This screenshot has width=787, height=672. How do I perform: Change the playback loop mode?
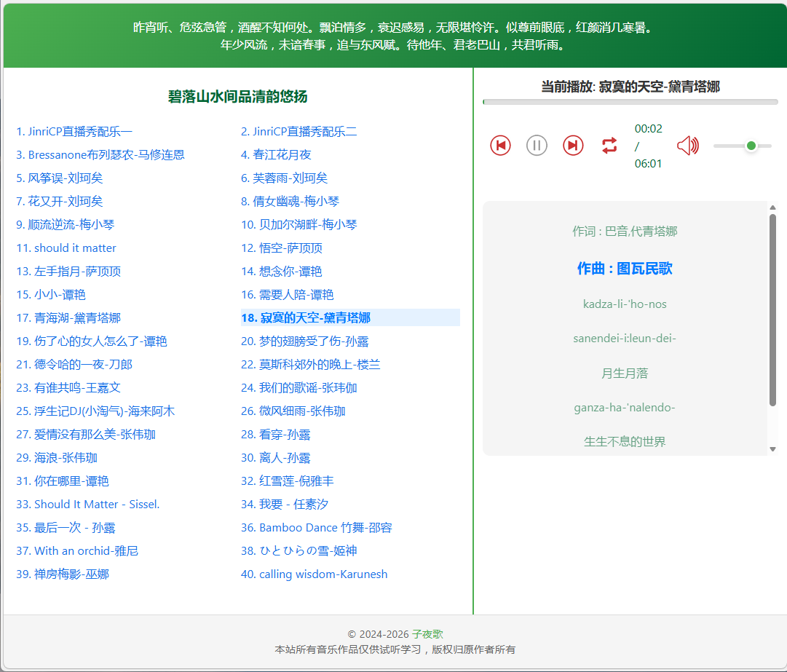pos(609,145)
